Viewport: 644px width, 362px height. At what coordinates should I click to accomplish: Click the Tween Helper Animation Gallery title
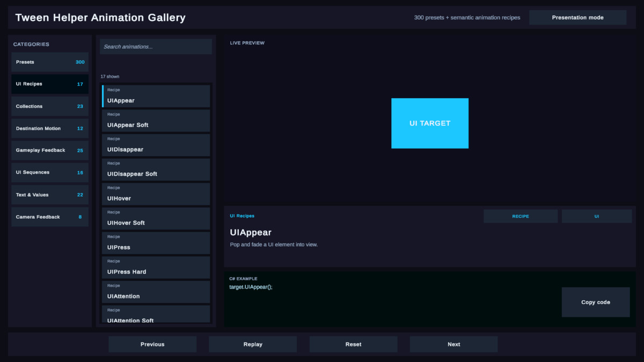coord(100,18)
